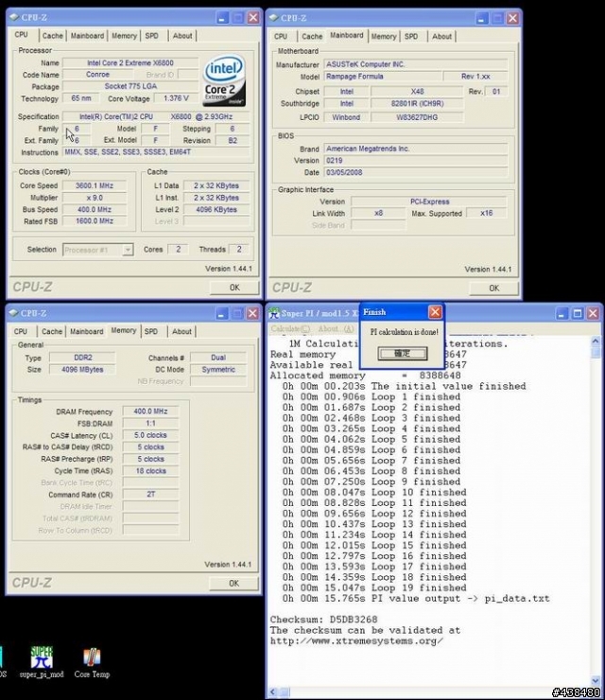Minimize the CPU-Z Memory window
This screenshot has height=700, width=605.
coord(222,313)
